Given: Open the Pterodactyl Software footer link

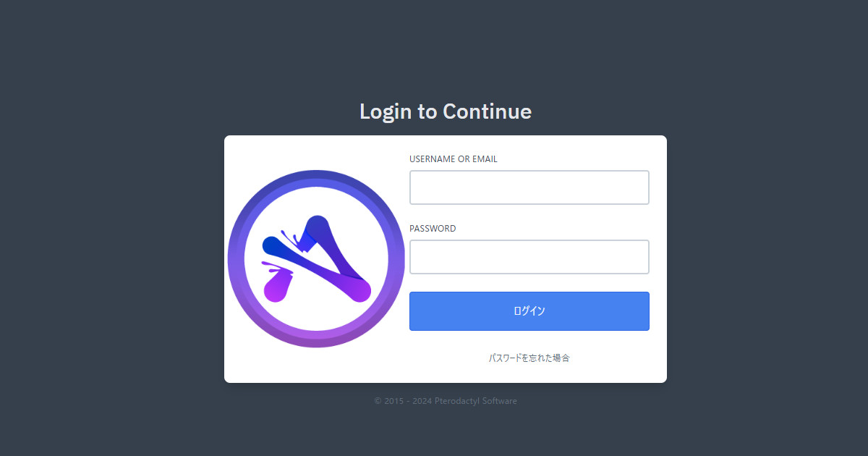Looking at the screenshot, I should click(476, 401).
